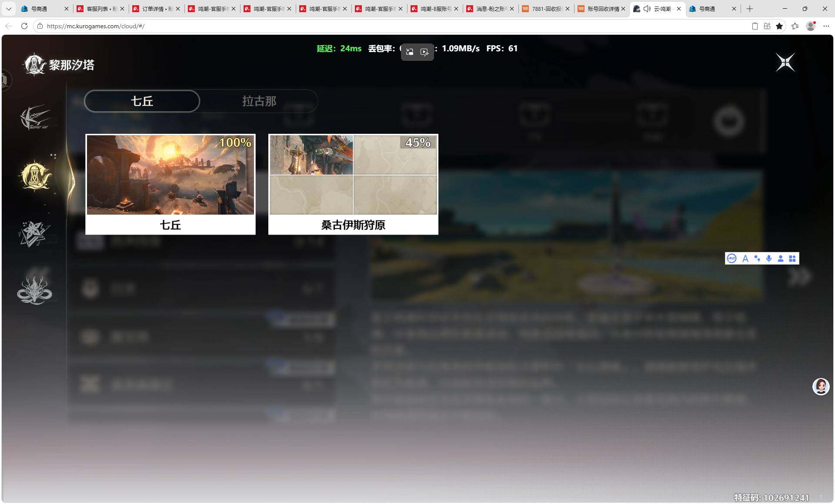
Task: View site information lock icon
Action: [x=40, y=26]
